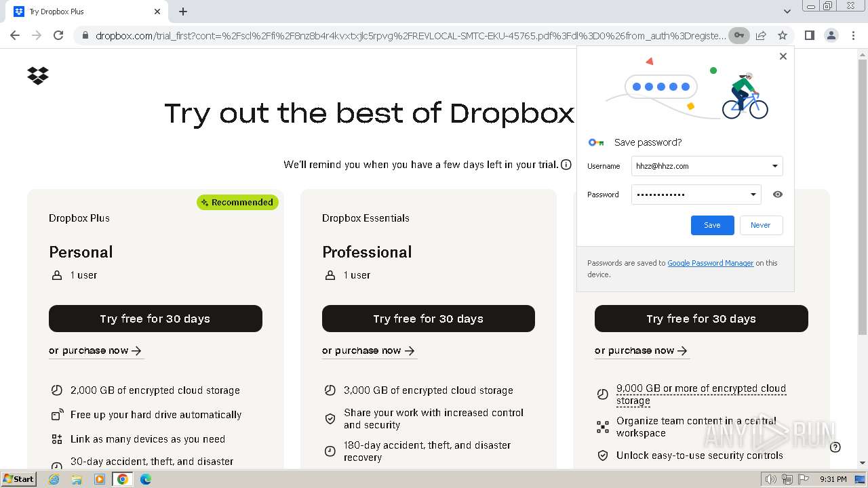Click the 'Dropbox Essentials' plan name
This screenshot has height=488, width=868.
(366, 218)
